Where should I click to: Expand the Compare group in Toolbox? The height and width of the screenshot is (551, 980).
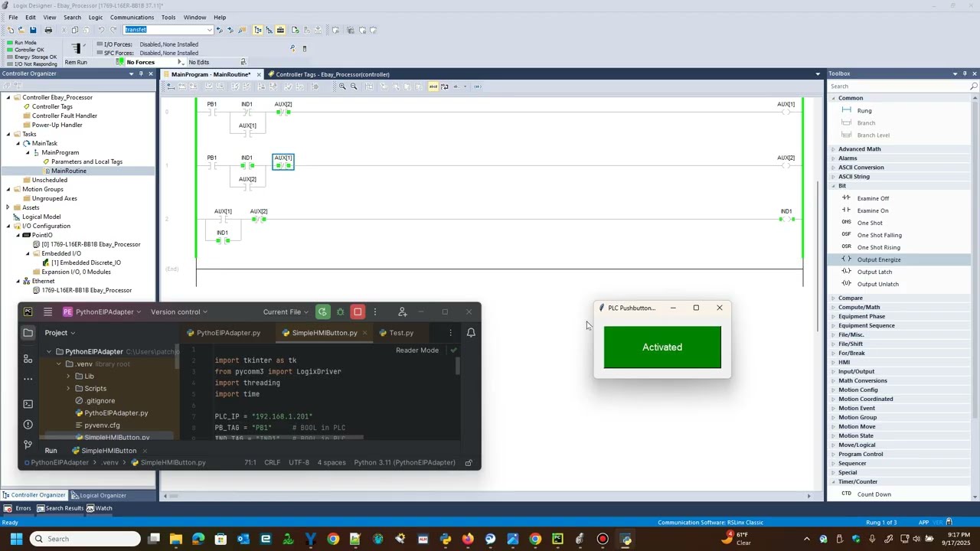pos(833,298)
